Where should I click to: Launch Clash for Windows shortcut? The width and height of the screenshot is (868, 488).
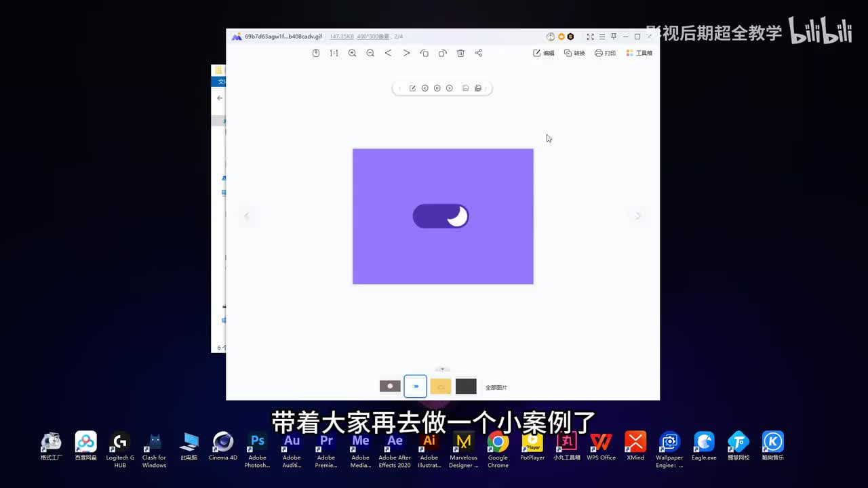[154, 450]
